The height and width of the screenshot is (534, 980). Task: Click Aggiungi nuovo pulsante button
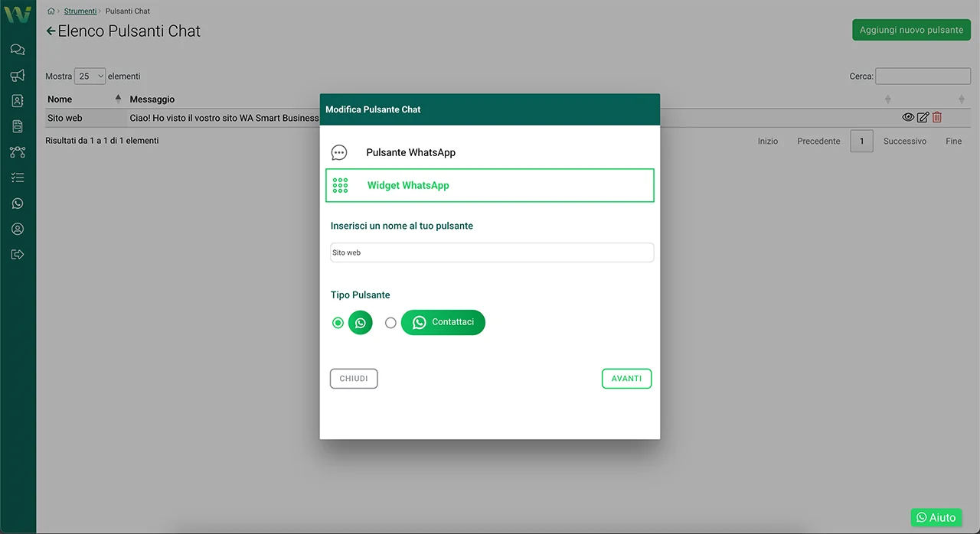[x=911, y=30]
